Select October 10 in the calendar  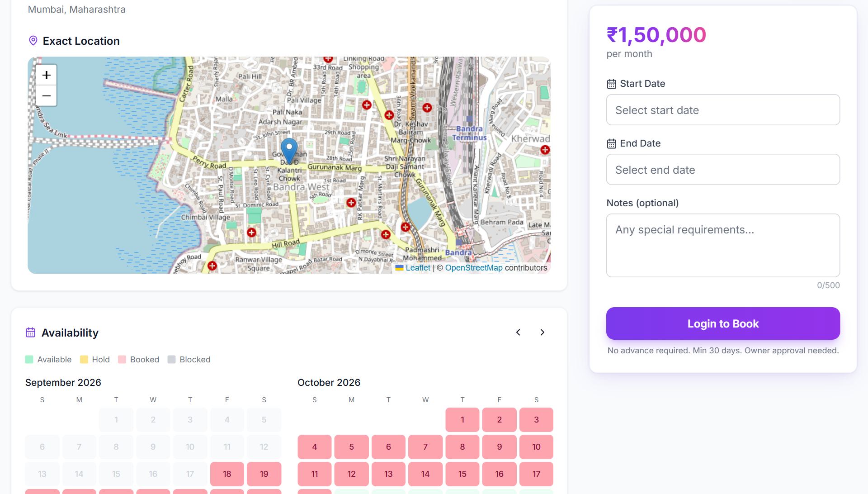click(x=536, y=446)
